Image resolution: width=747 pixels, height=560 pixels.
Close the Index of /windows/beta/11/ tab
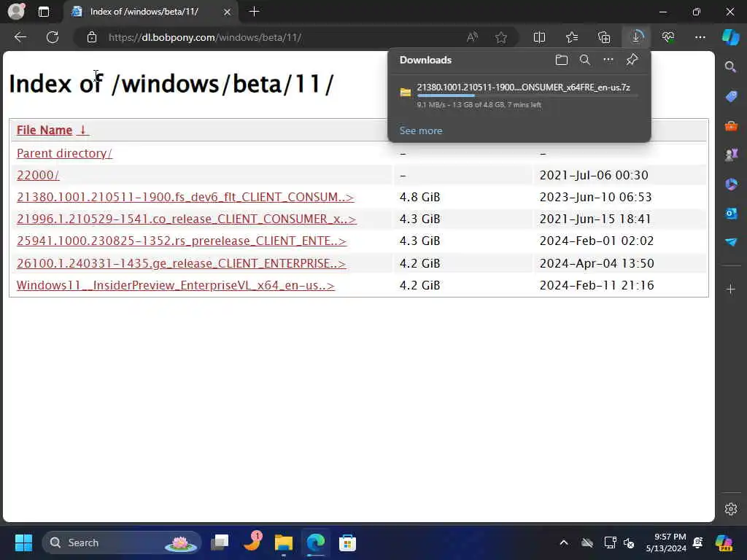(228, 12)
